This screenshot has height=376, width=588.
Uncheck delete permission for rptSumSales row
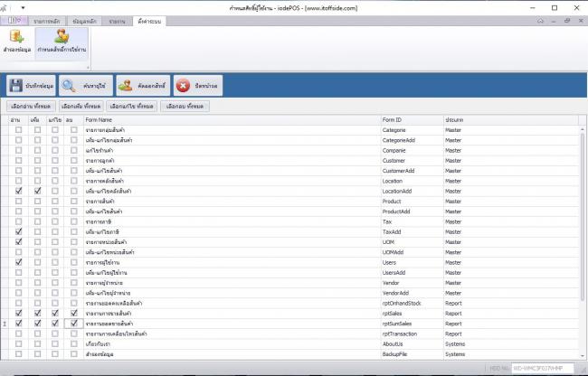(74, 324)
